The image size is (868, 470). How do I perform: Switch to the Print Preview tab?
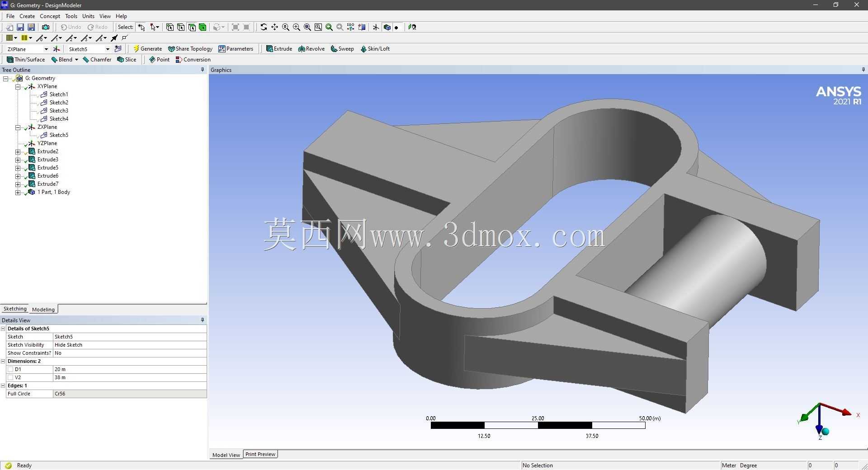pyautogui.click(x=260, y=454)
